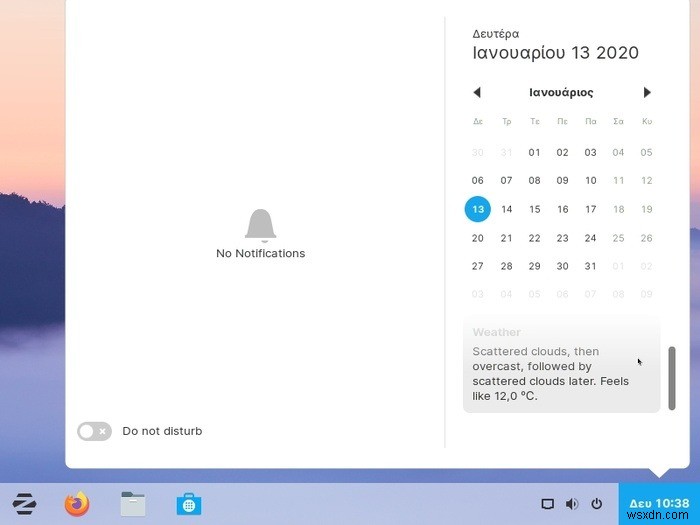Click the power tray icon

596,504
